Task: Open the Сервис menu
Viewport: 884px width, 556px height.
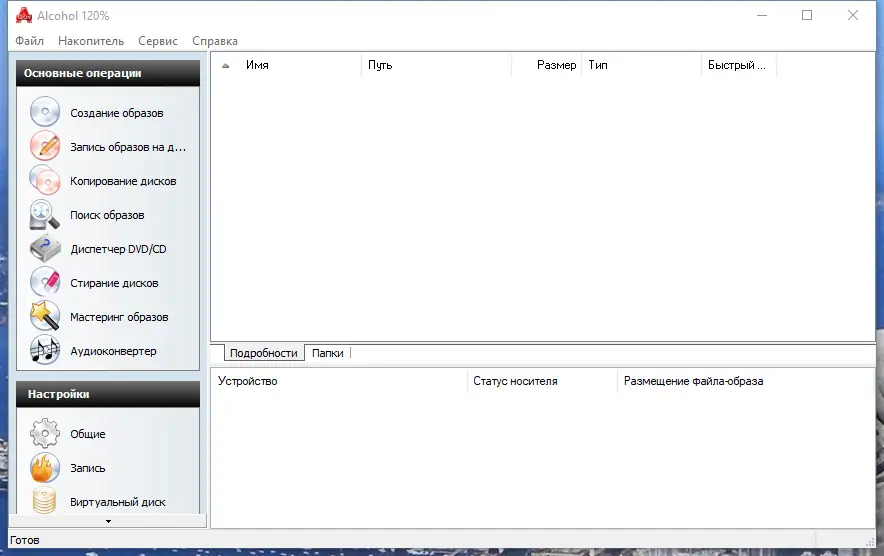Action: pos(158,41)
